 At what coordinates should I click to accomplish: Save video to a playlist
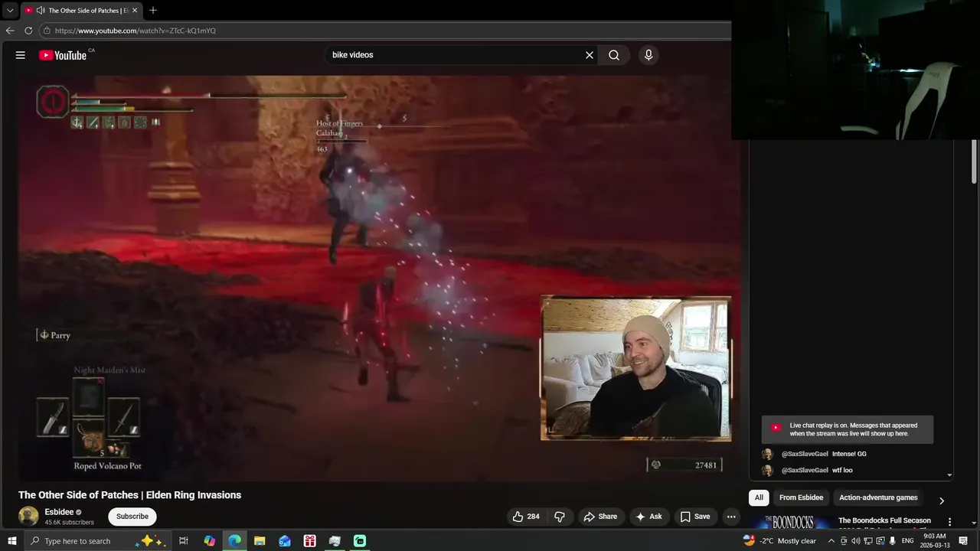[x=695, y=517]
